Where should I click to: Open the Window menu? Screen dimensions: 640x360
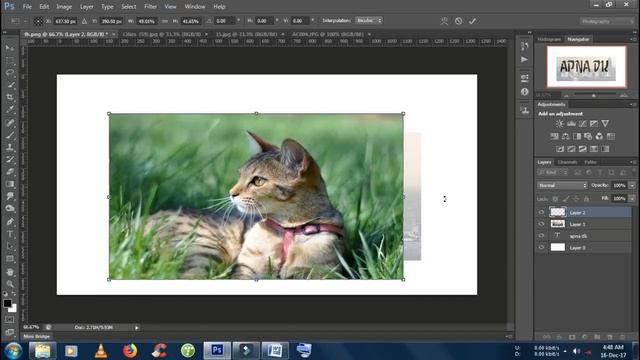tap(195, 7)
